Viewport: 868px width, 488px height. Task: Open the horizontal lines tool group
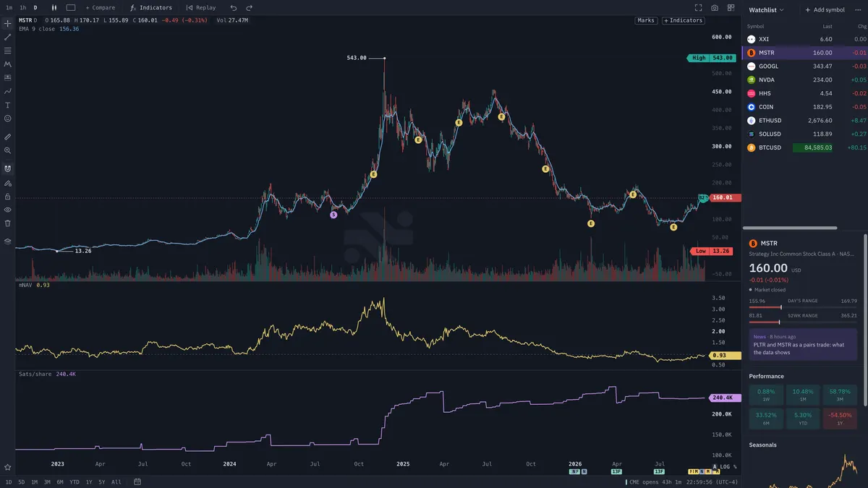[x=7, y=51]
